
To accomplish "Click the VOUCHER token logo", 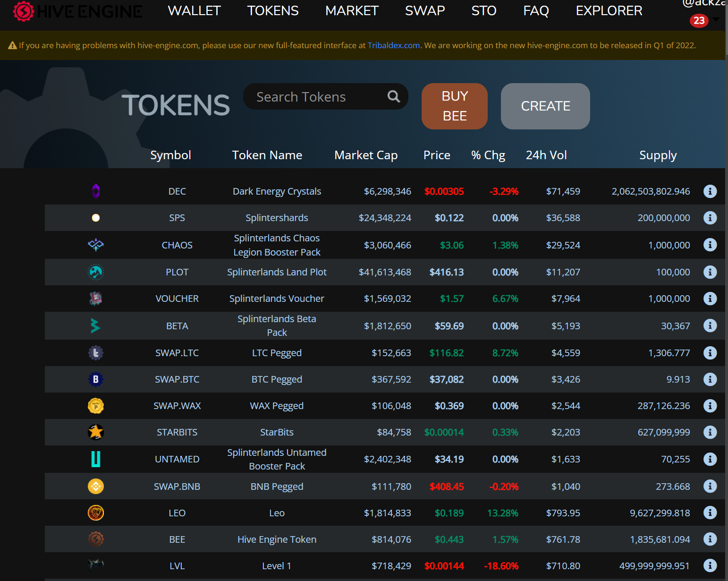I will 96,299.
